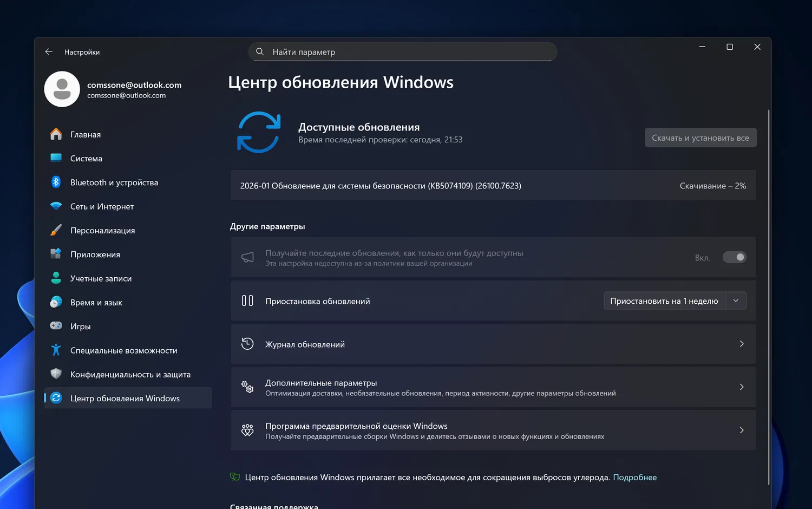Click the last check time text

380,140
